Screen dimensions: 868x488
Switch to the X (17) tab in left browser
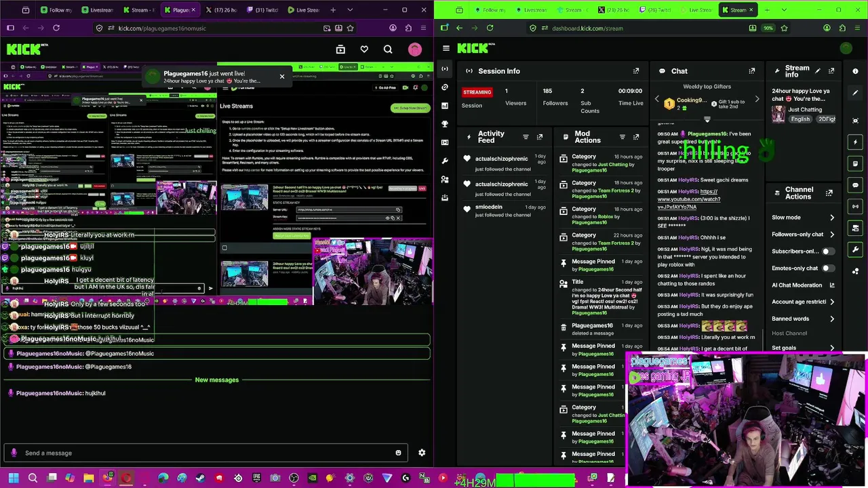(220, 9)
